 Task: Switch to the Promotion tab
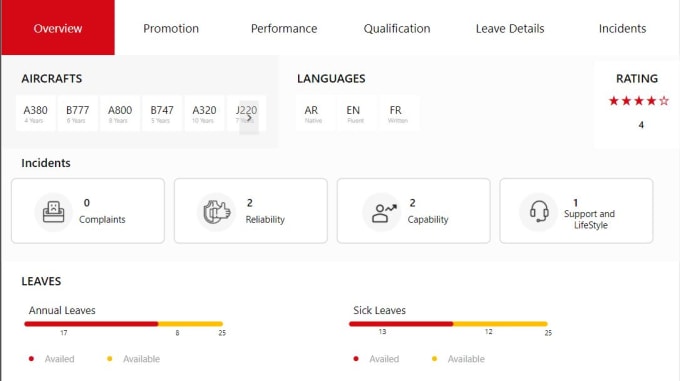coord(171,29)
